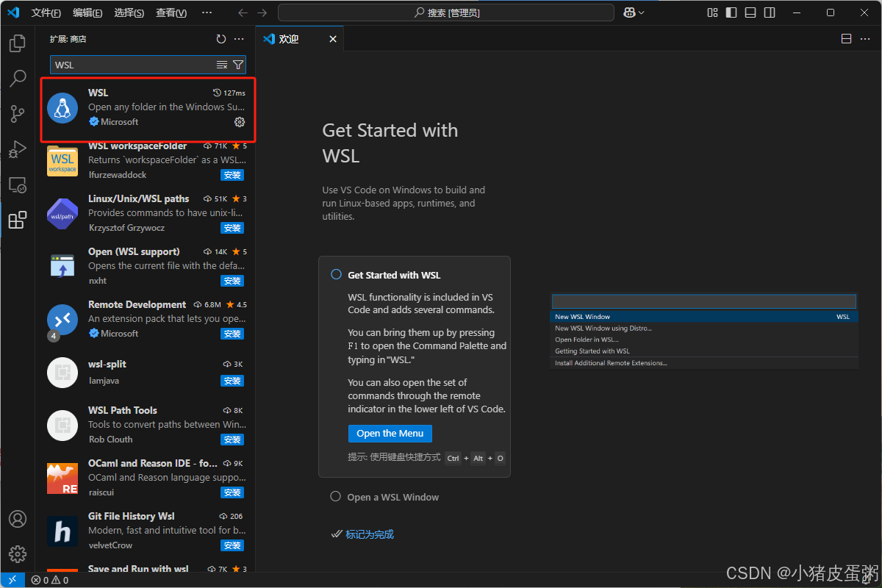Image resolution: width=882 pixels, height=588 pixels.
Task: Refresh the extensions list
Action: pyautogui.click(x=220, y=39)
